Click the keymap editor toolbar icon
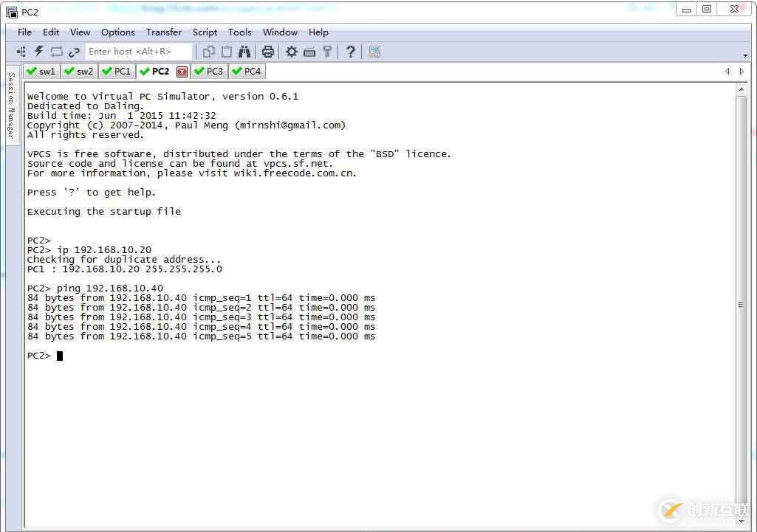Screen dimensions: 757x532 click(x=309, y=52)
